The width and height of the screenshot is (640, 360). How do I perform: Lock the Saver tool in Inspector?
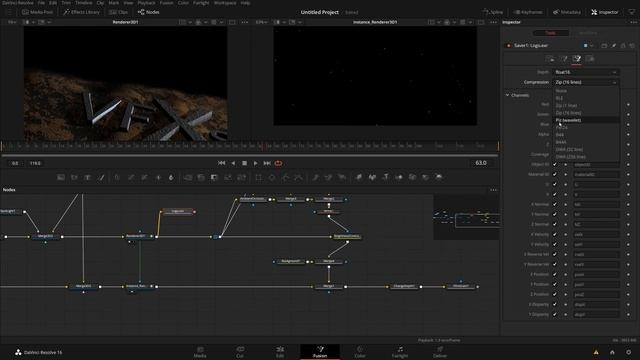pyautogui.click(x=623, y=46)
